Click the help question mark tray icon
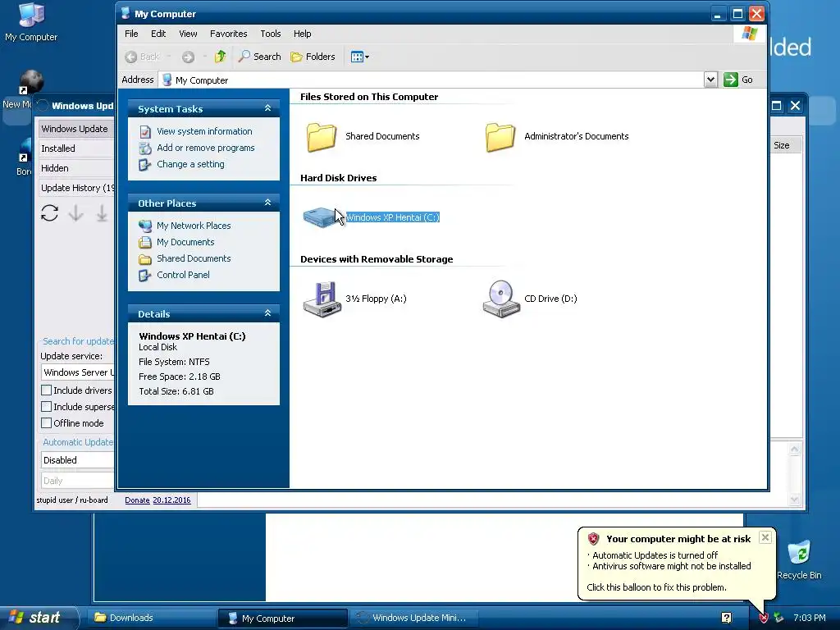 pos(727,618)
